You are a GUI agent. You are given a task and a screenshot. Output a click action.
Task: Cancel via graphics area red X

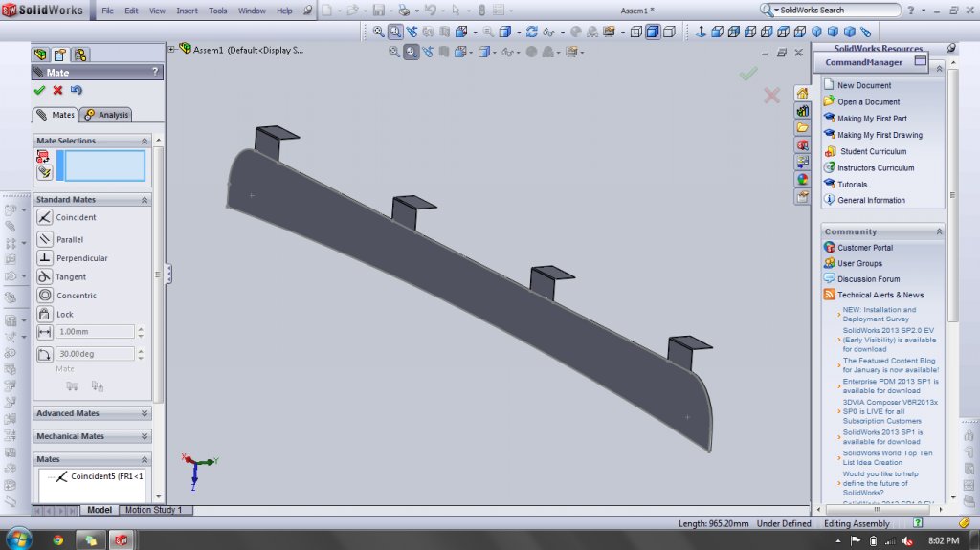click(x=772, y=95)
